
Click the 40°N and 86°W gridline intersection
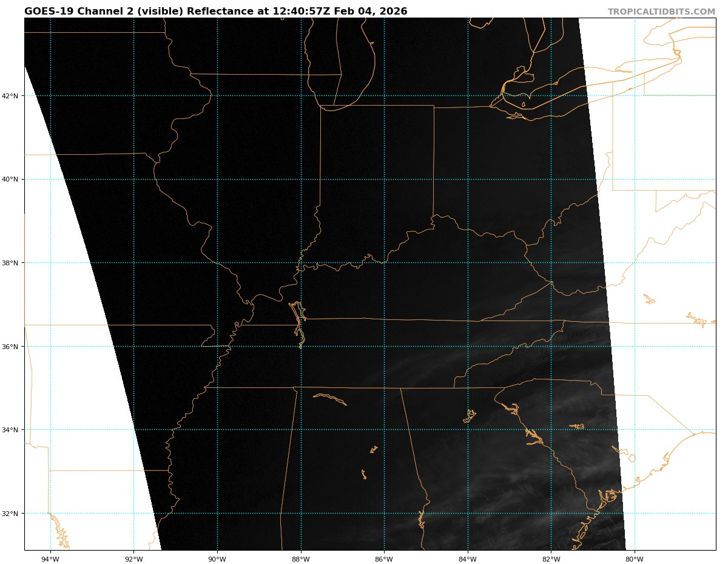[x=384, y=179]
